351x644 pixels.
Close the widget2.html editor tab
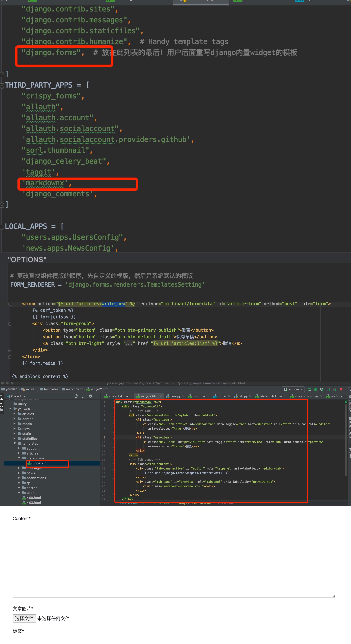click(161, 396)
